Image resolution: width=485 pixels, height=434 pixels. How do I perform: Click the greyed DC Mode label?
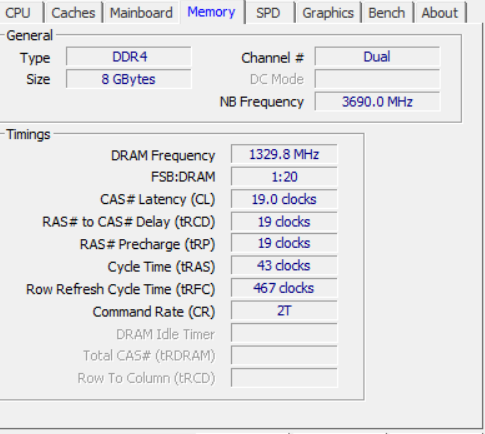tap(277, 80)
